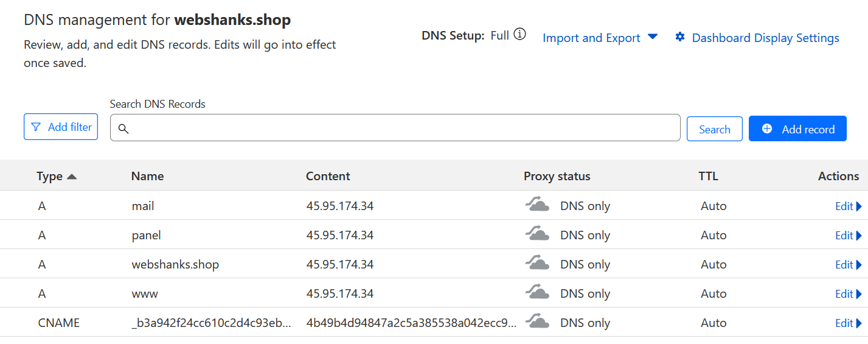Click the cloud proxy icon for mail record
The width and height of the screenshot is (868, 344).
(537, 205)
